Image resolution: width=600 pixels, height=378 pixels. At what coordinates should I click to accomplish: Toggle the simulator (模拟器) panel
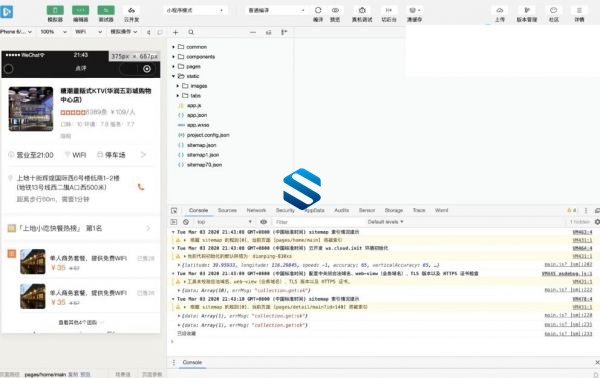pyautogui.click(x=55, y=10)
